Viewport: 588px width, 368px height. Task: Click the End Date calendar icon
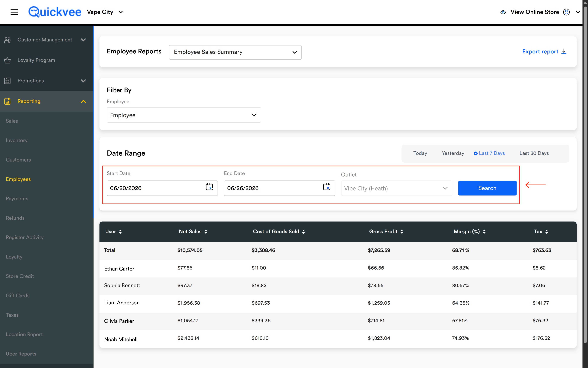pyautogui.click(x=326, y=187)
